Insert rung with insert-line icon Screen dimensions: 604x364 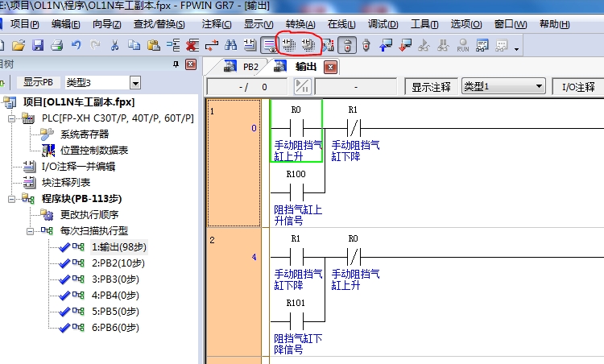point(173,45)
